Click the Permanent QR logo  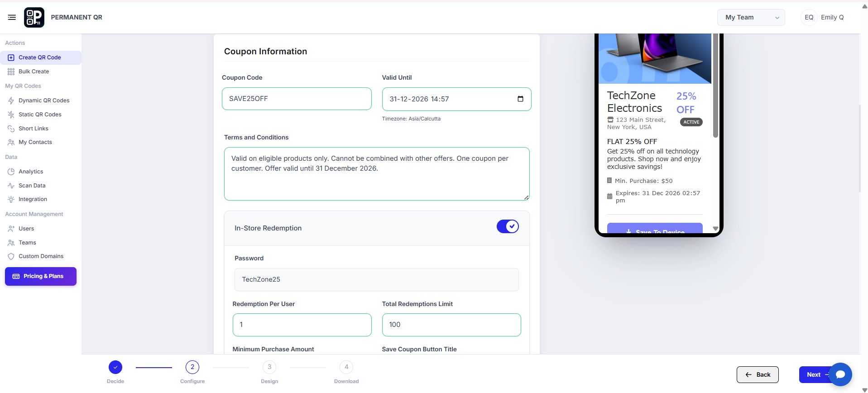point(34,17)
